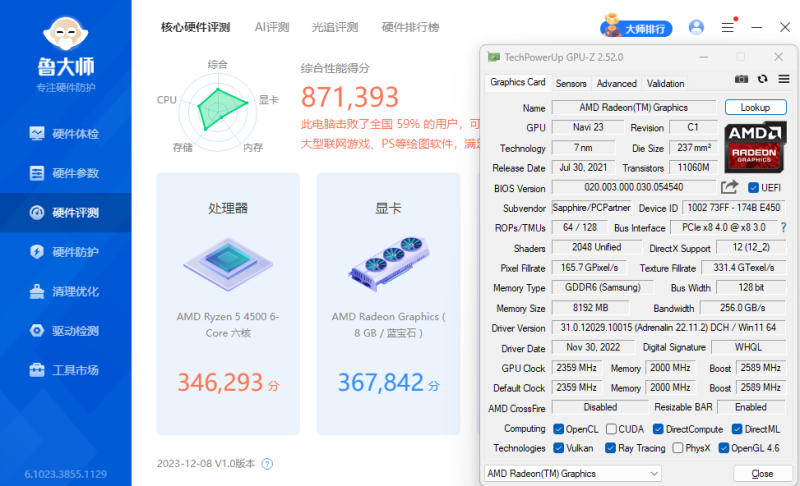Image resolution: width=800 pixels, height=486 pixels.
Task: Open 硬件体检 in the sidebar
Action: (65, 134)
